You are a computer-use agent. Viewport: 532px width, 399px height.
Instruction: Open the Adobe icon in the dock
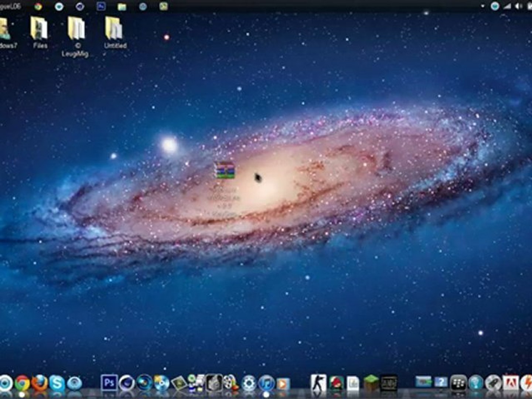point(511,383)
